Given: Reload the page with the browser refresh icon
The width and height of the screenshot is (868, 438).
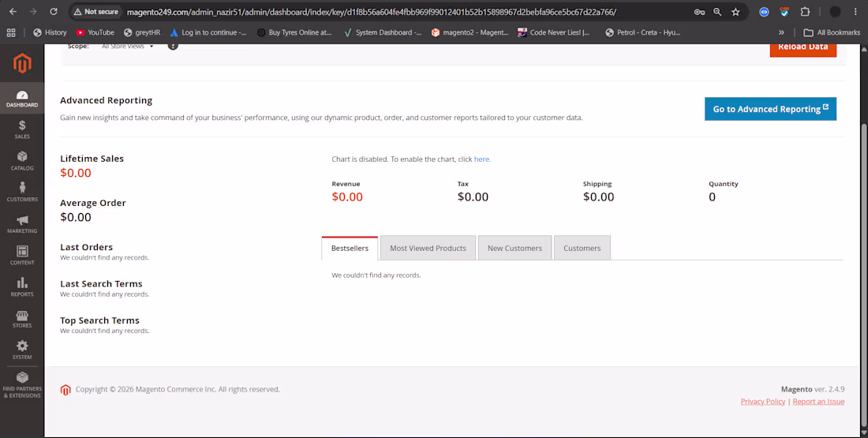Looking at the screenshot, I should coord(53,12).
